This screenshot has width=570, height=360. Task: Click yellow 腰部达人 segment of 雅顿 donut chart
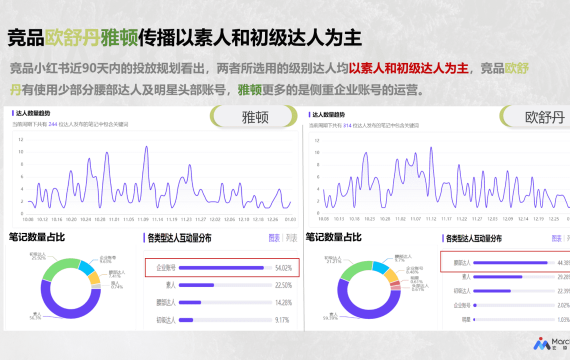tap(94, 278)
